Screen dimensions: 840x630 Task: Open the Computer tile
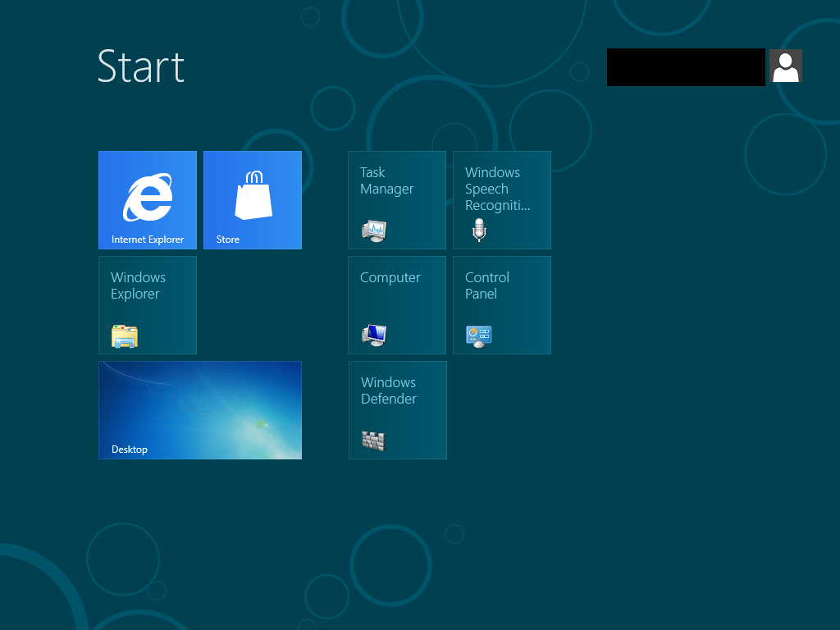[397, 305]
